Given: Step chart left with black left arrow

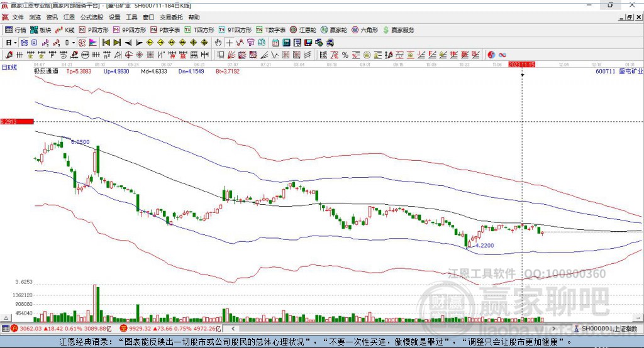Looking at the screenshot, I should pos(128,43).
